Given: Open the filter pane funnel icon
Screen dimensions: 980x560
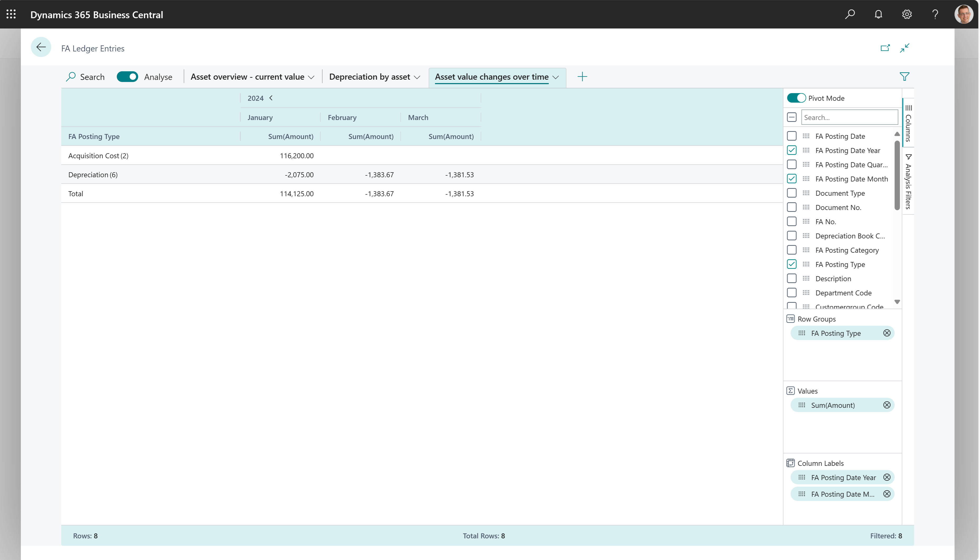Looking at the screenshot, I should pos(905,76).
